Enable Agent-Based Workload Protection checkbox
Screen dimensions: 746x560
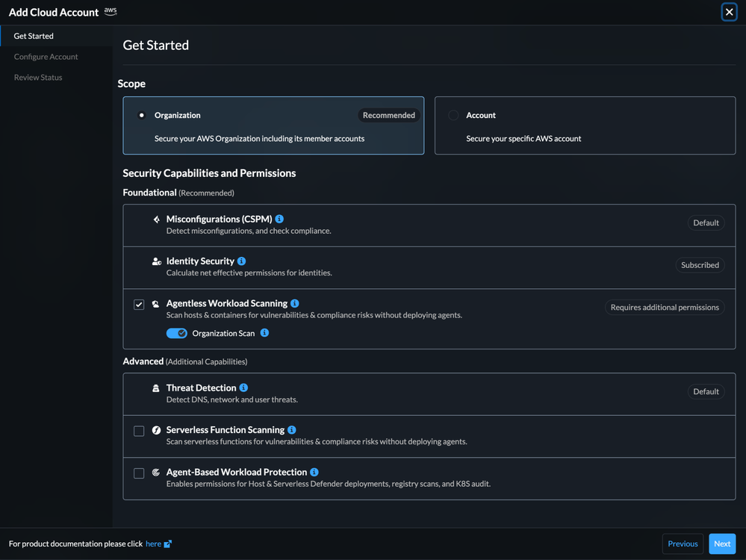point(139,473)
